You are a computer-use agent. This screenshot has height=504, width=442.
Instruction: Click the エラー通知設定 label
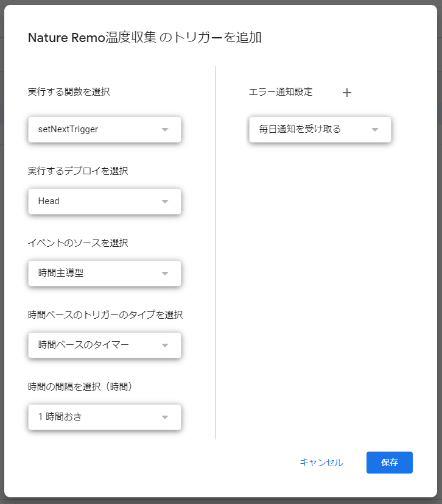click(x=281, y=91)
